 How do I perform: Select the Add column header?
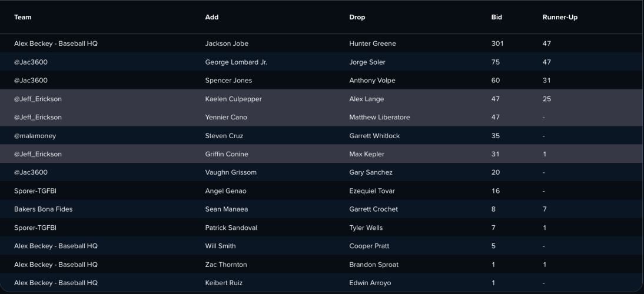coord(212,17)
